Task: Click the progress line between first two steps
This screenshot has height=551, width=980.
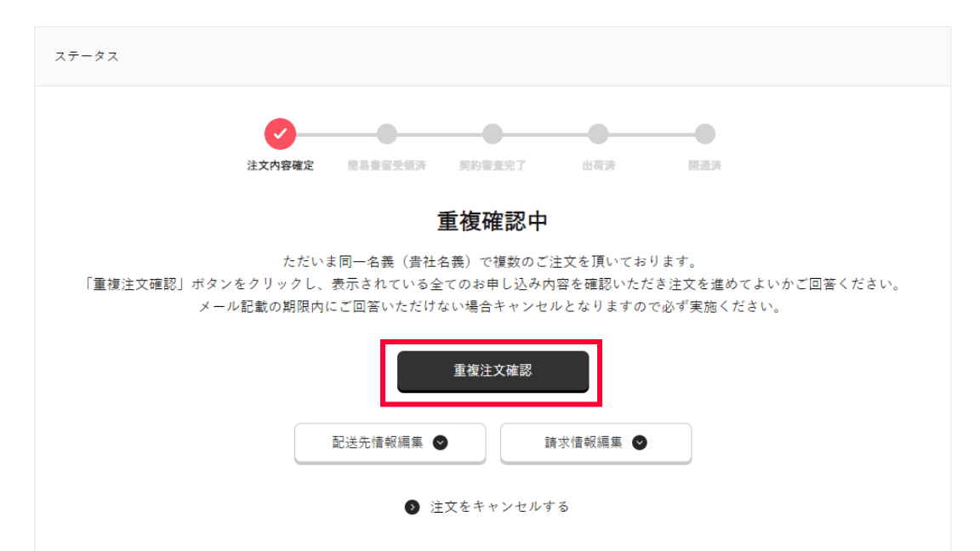Action: tap(336, 133)
